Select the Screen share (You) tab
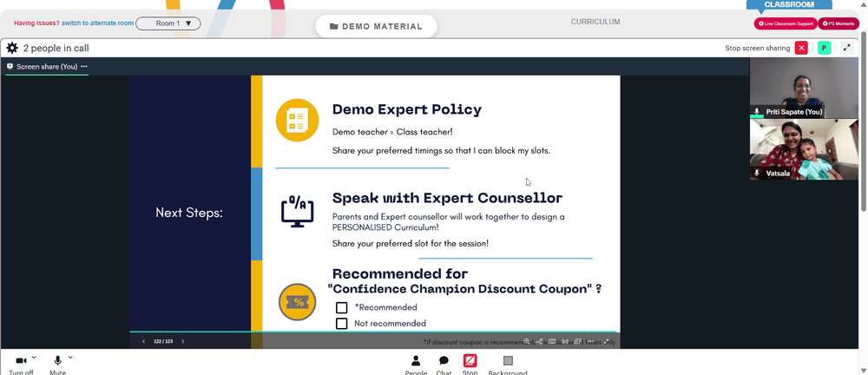This screenshot has width=868, height=375. click(x=47, y=67)
